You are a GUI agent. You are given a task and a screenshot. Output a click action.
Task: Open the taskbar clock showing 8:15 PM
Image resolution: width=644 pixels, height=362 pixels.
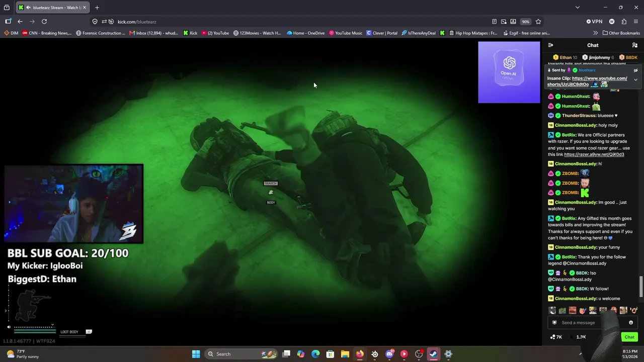(630, 354)
